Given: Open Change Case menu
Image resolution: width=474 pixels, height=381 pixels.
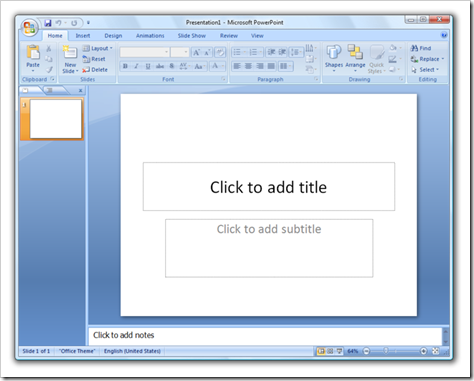Looking at the screenshot, I should [200, 66].
